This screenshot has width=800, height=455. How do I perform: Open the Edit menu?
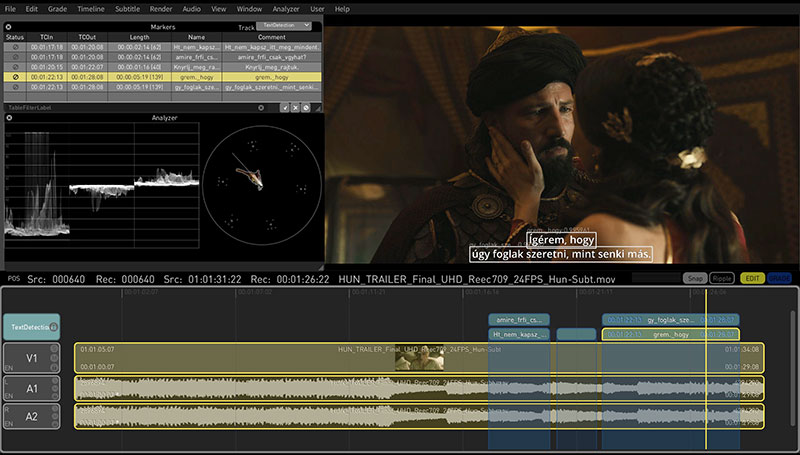(32, 9)
